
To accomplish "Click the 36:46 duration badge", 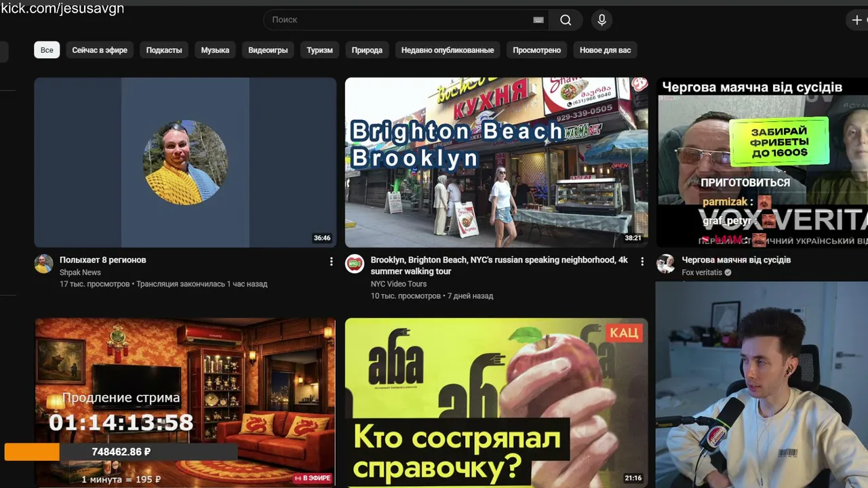I will (x=322, y=238).
